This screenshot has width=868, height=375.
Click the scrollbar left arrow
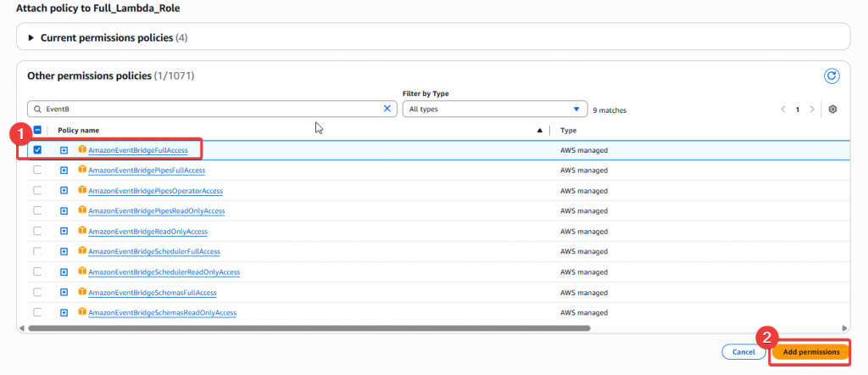tap(21, 328)
